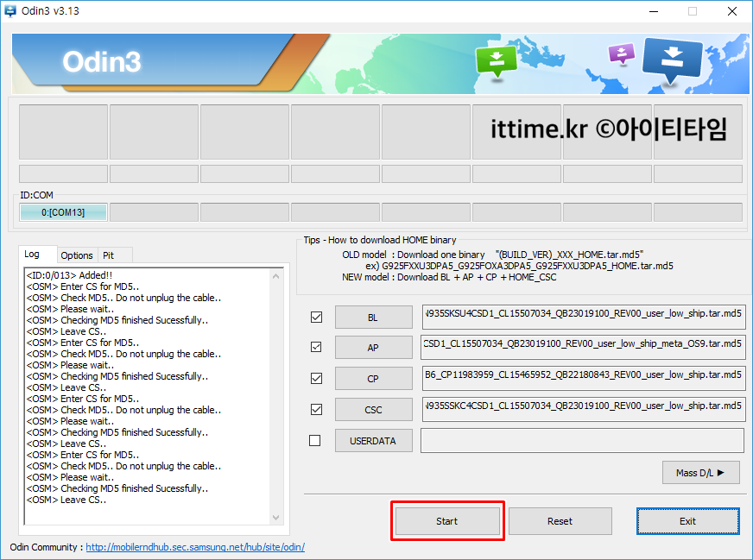
Task: Browse for a USERDATA file
Action: pos(373,441)
